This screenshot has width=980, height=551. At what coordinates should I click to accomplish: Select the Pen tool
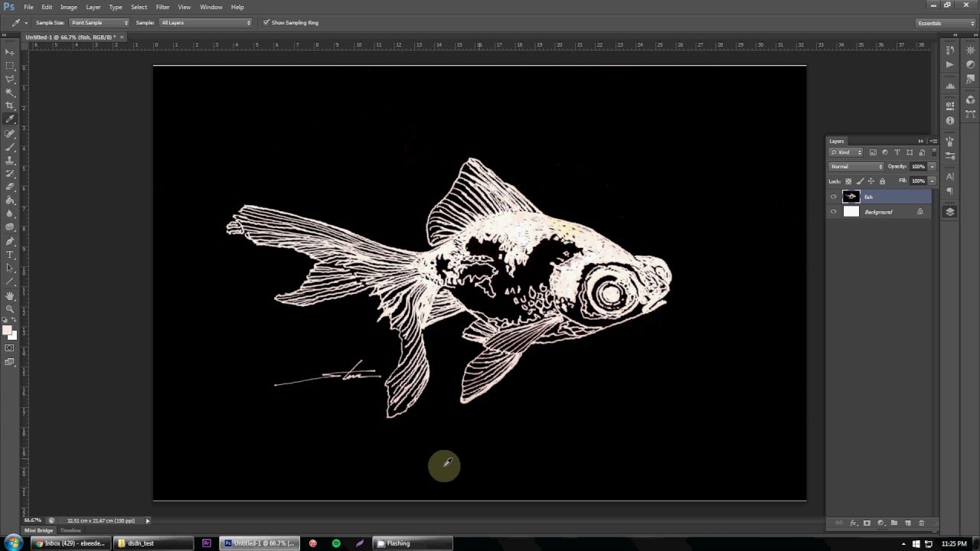pos(10,241)
